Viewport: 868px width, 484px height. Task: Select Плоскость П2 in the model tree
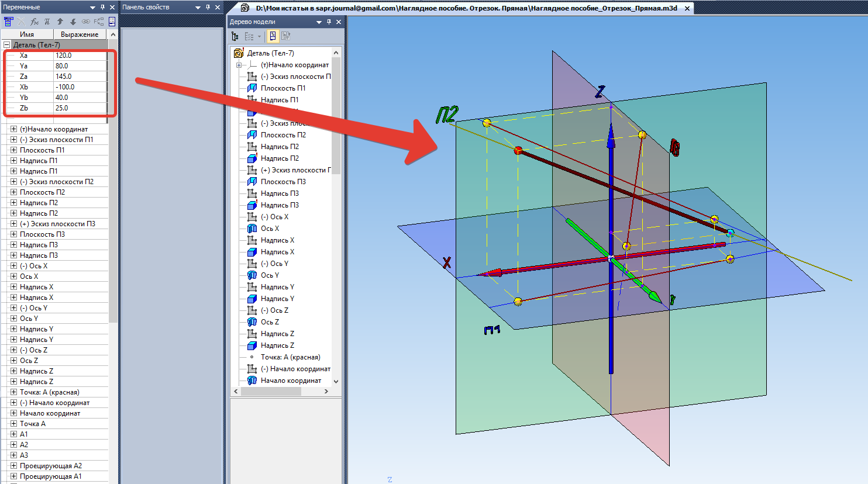tap(283, 135)
